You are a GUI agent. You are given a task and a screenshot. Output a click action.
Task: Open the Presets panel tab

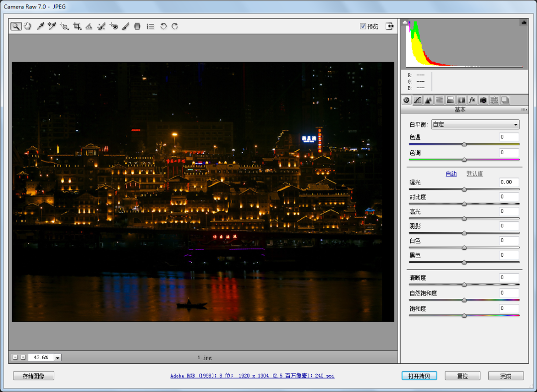(494, 100)
